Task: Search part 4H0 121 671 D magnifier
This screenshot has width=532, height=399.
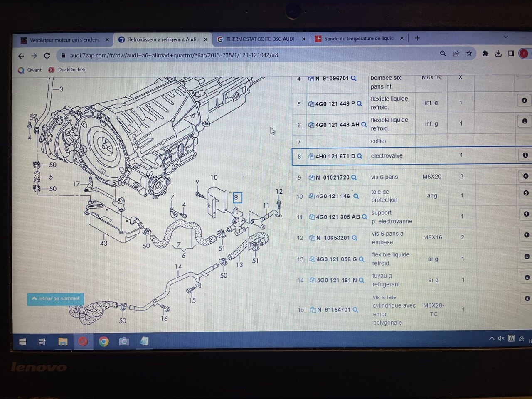Action: pos(360,156)
